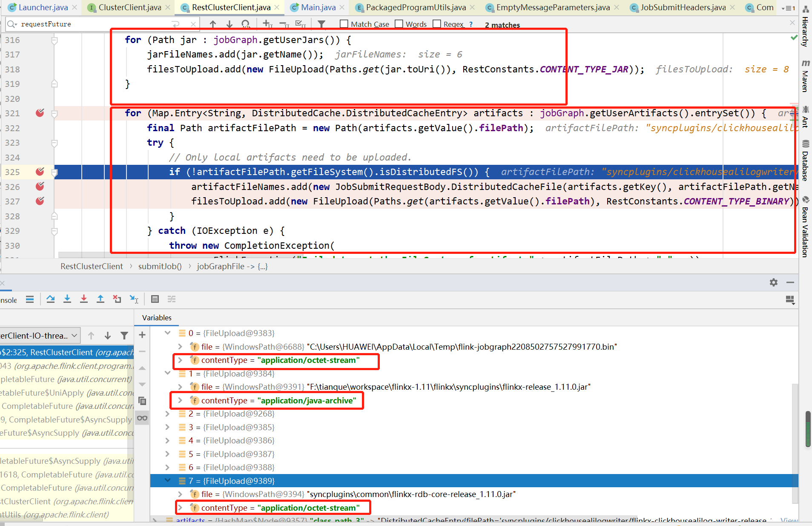Image resolution: width=812 pixels, height=526 pixels.
Task: Enable Words search checkbox
Action: tap(399, 24)
